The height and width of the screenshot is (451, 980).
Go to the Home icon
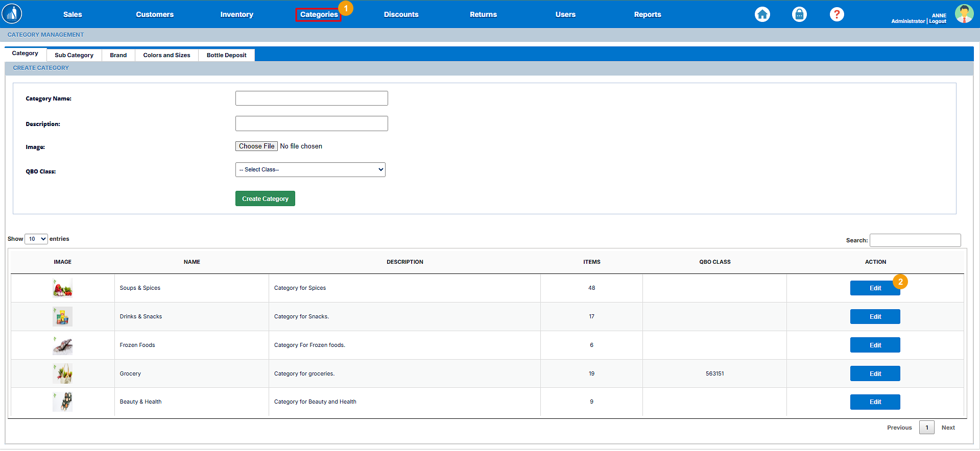click(x=762, y=14)
